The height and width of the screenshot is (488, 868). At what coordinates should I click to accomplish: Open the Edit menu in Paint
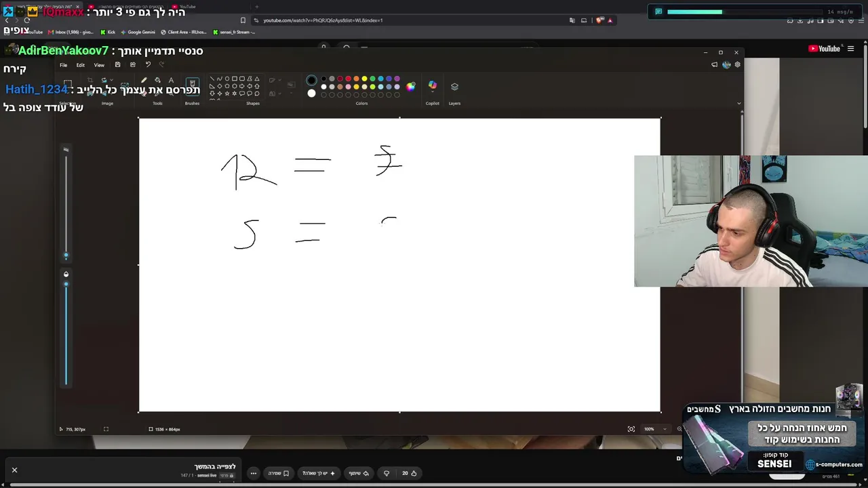coord(80,65)
